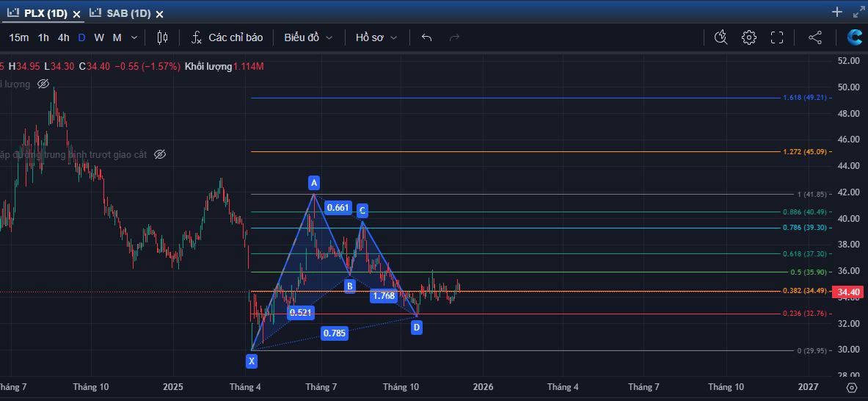868x401 pixels.
Task: Add a new chart tab with plus
Action: click(x=837, y=12)
